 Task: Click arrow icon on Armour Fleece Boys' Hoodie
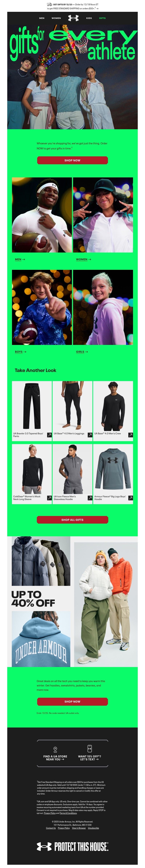(x=130, y=498)
